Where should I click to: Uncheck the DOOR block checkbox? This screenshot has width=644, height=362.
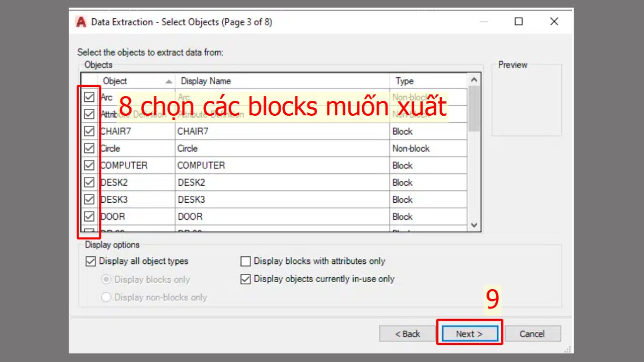(89, 216)
